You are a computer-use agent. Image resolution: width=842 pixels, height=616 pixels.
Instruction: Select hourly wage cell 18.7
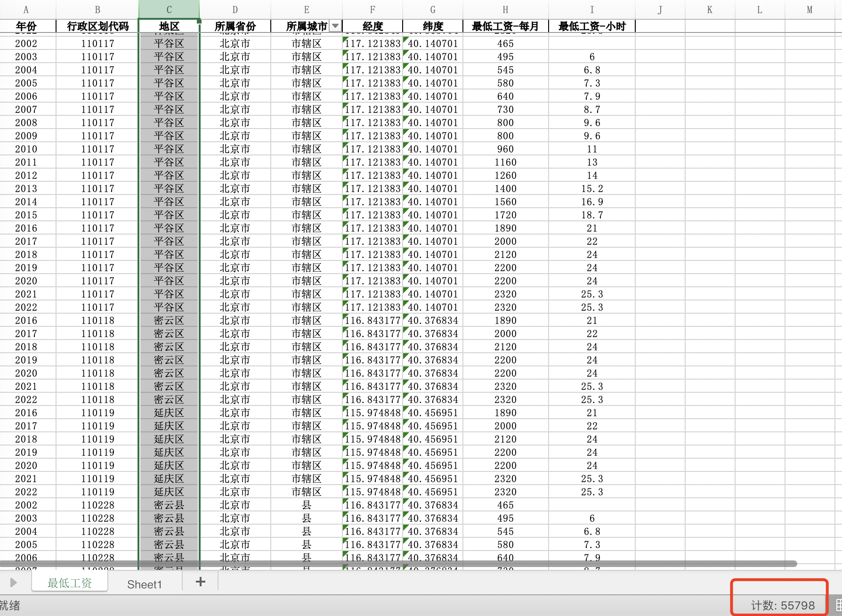[592, 215]
